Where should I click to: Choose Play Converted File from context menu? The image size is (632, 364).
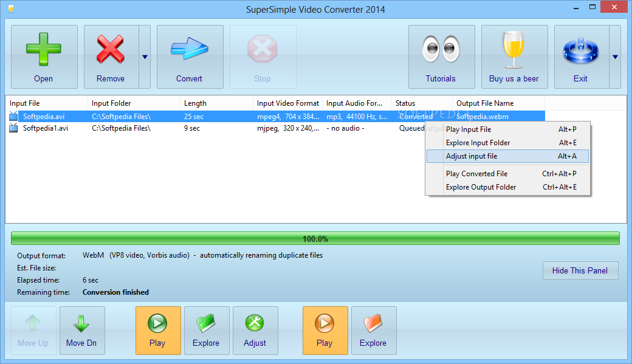pos(507,174)
